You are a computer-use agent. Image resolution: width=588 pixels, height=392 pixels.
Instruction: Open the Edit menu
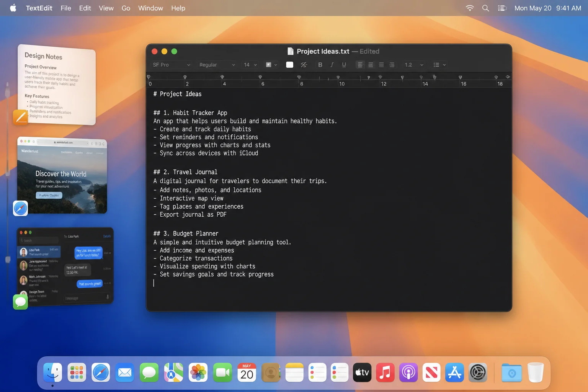pos(85,8)
